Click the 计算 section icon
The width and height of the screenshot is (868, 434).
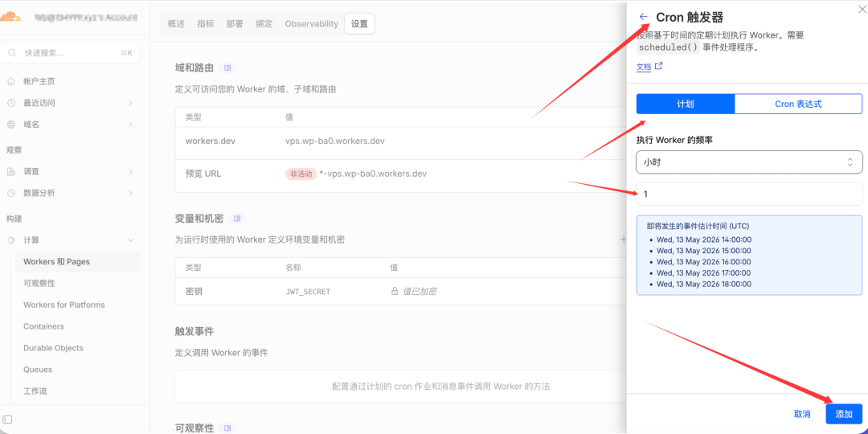11,240
